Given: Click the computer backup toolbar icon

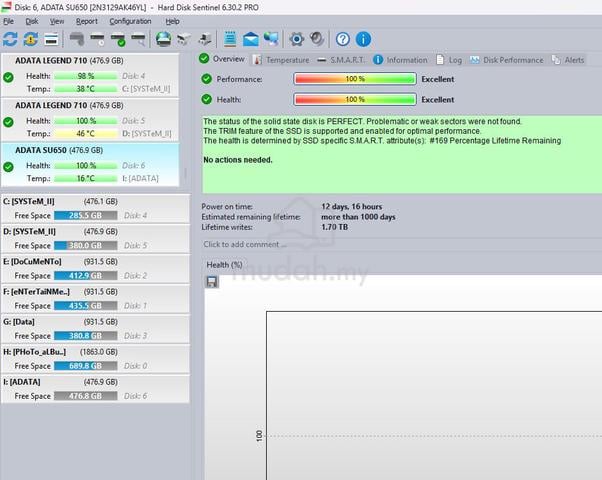Looking at the screenshot, I should [x=205, y=39].
